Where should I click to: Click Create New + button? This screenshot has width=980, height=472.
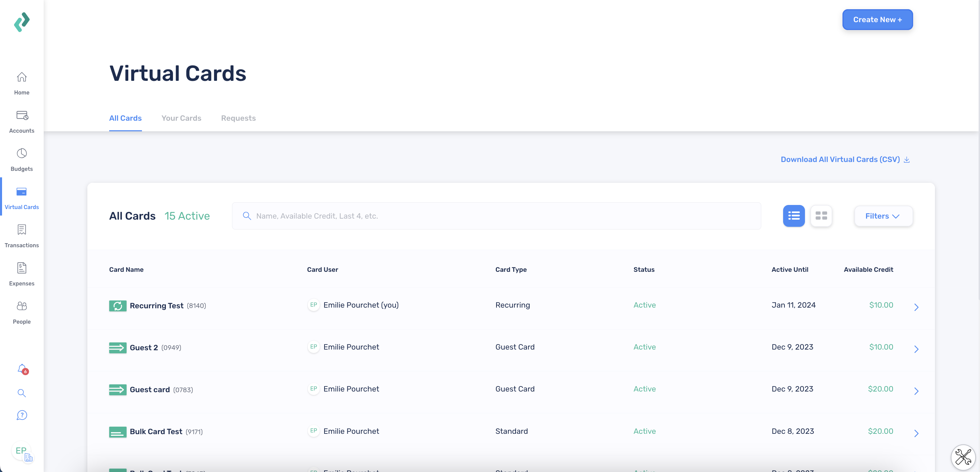pos(877,19)
